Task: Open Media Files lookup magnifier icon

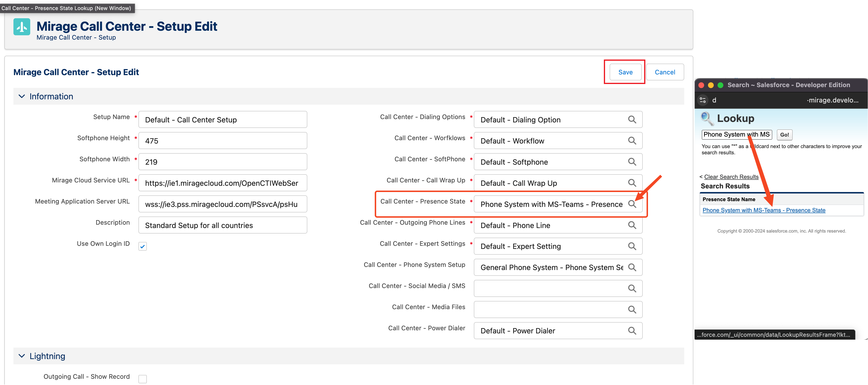Action: tap(632, 309)
